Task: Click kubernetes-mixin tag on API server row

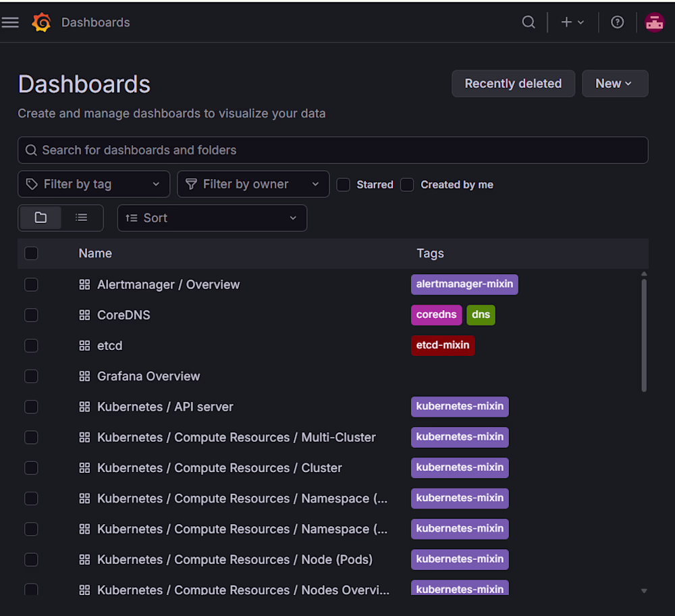Action: click(460, 407)
